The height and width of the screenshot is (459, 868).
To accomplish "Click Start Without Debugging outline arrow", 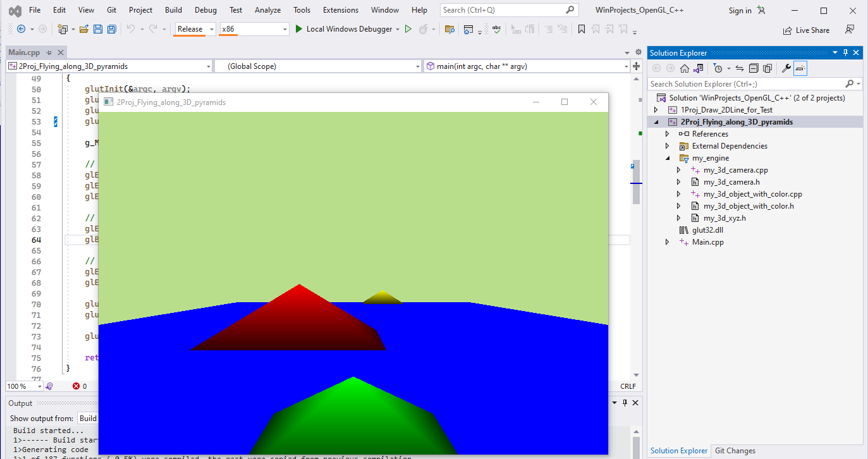I will tap(408, 29).
